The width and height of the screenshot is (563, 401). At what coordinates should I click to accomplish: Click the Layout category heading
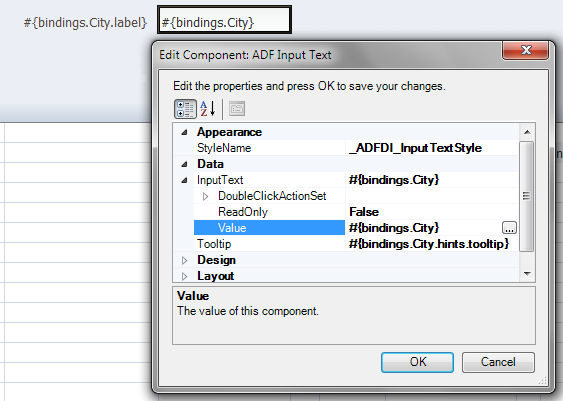click(215, 276)
